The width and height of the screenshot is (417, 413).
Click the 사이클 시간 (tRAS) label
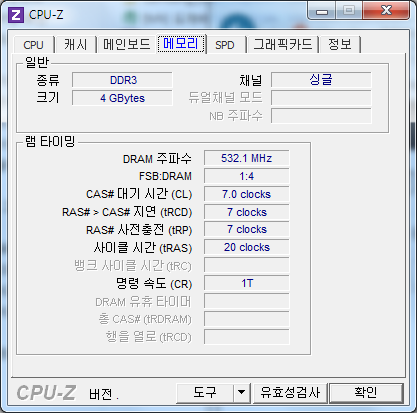click(x=143, y=248)
